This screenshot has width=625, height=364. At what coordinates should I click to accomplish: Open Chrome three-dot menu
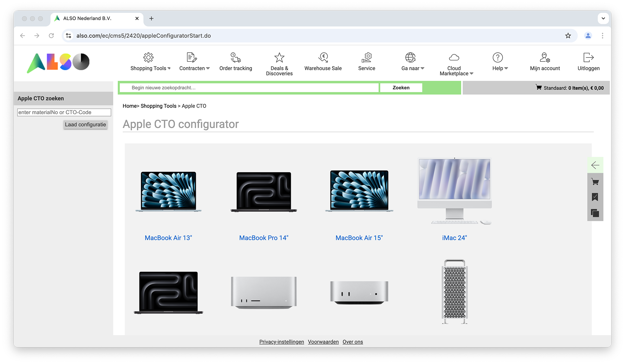coord(603,36)
